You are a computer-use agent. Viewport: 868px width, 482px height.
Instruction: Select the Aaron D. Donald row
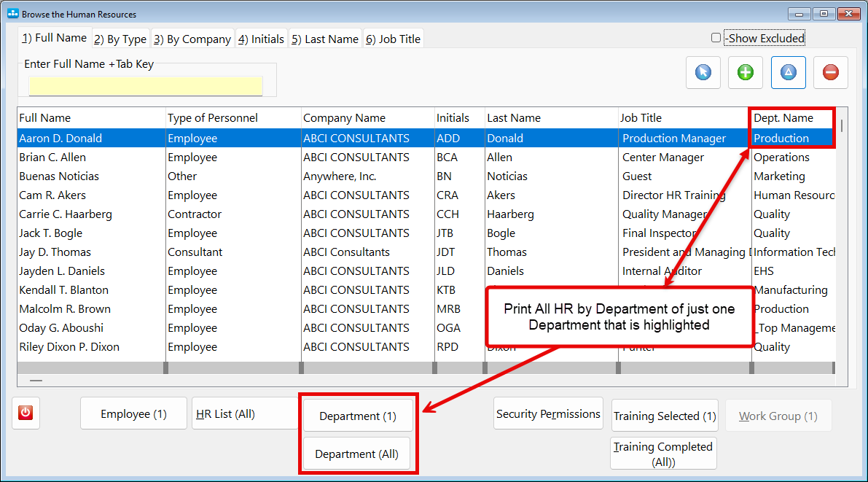click(425, 138)
